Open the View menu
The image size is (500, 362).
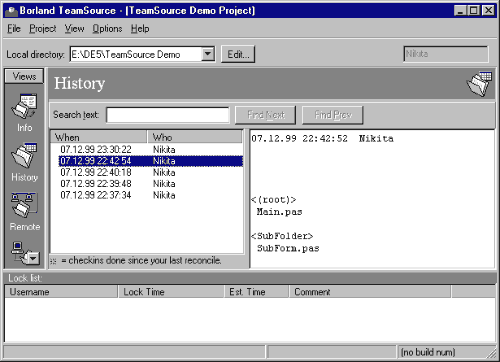click(x=74, y=29)
